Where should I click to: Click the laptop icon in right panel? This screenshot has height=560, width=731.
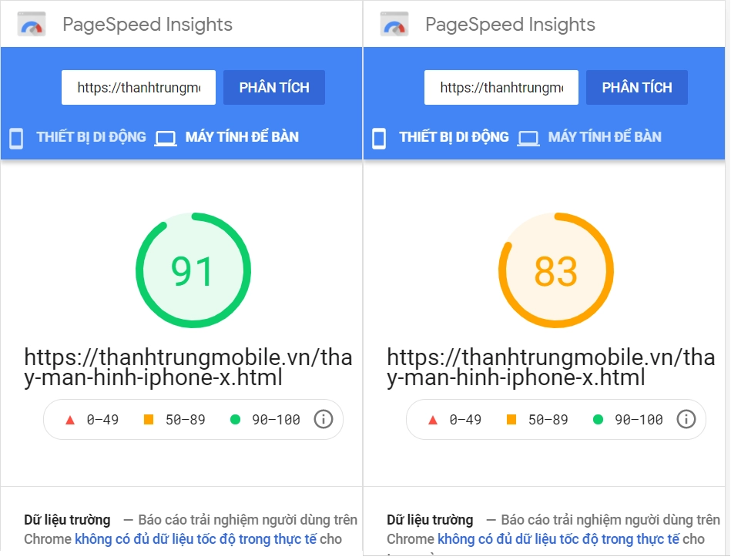click(528, 138)
